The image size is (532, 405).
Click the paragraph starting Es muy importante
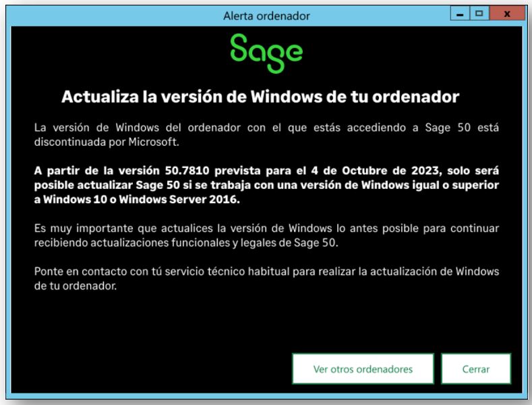[x=266, y=236]
